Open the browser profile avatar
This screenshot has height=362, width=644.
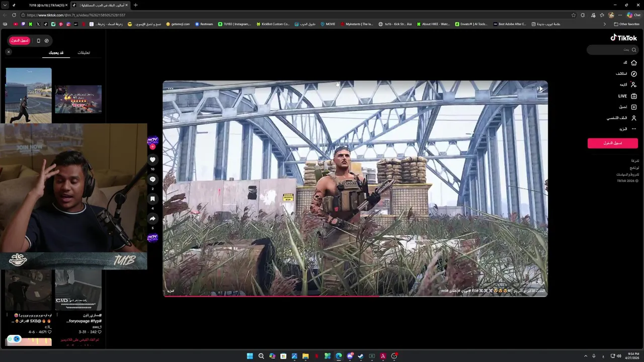(611, 15)
